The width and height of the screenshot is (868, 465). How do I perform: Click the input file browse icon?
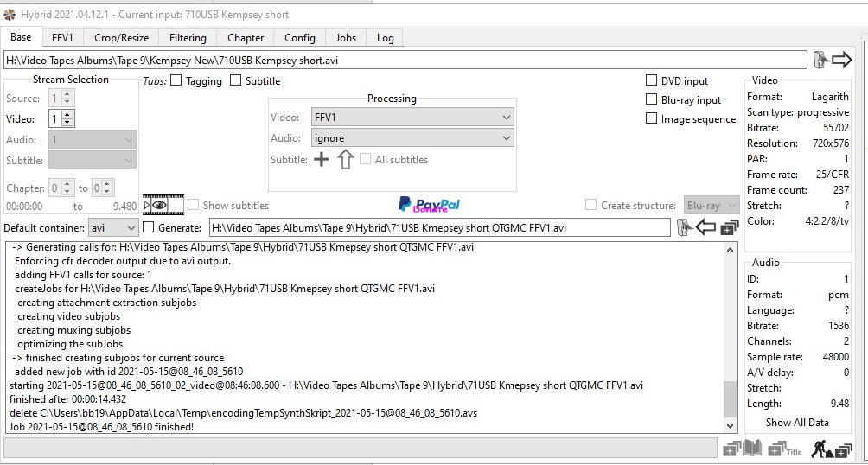click(820, 60)
